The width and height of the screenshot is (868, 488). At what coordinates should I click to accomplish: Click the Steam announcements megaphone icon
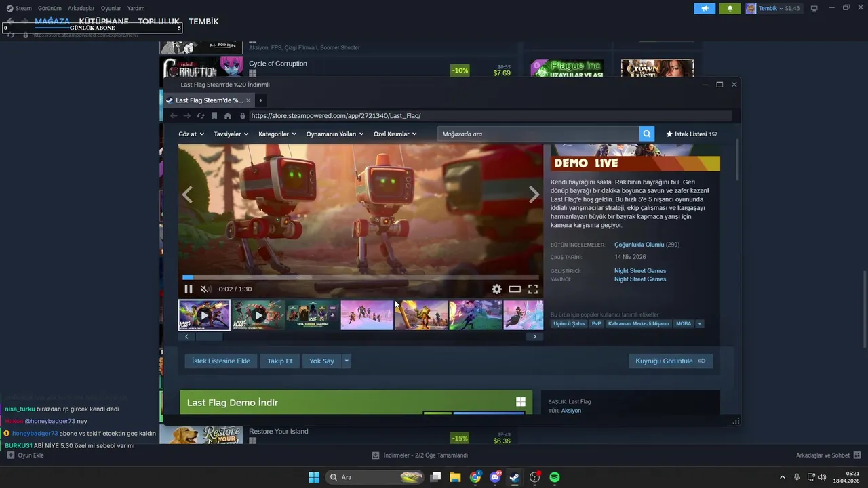pos(705,8)
